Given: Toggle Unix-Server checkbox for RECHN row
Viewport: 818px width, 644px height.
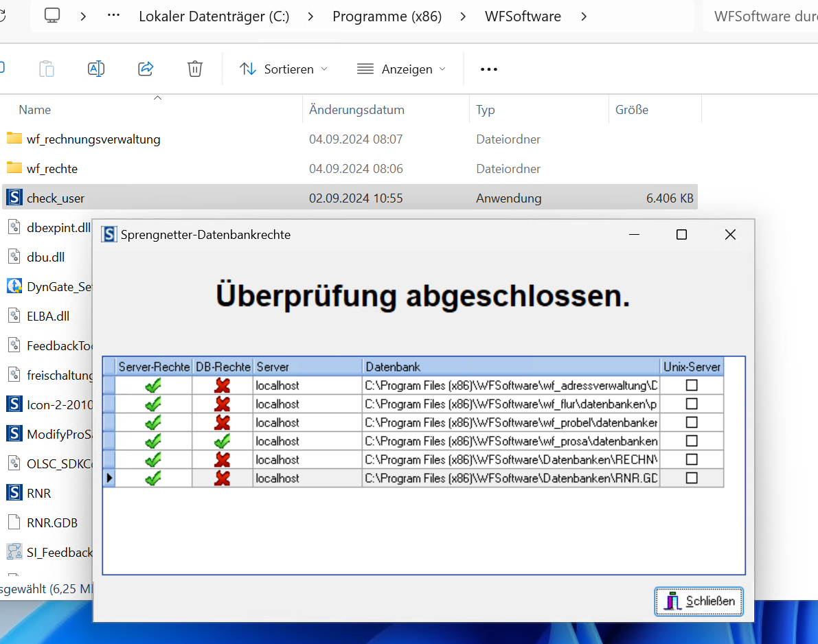Looking at the screenshot, I should click(x=692, y=459).
